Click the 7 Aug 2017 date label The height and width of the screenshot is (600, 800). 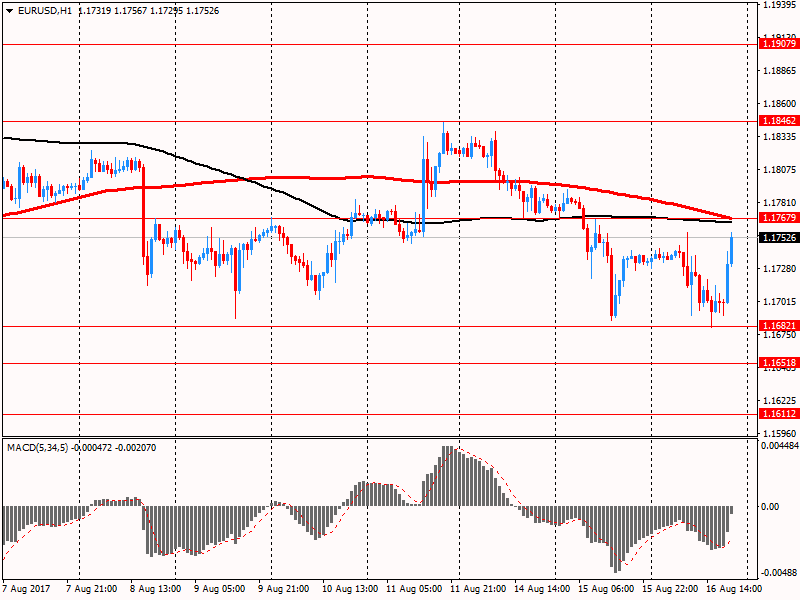27,589
